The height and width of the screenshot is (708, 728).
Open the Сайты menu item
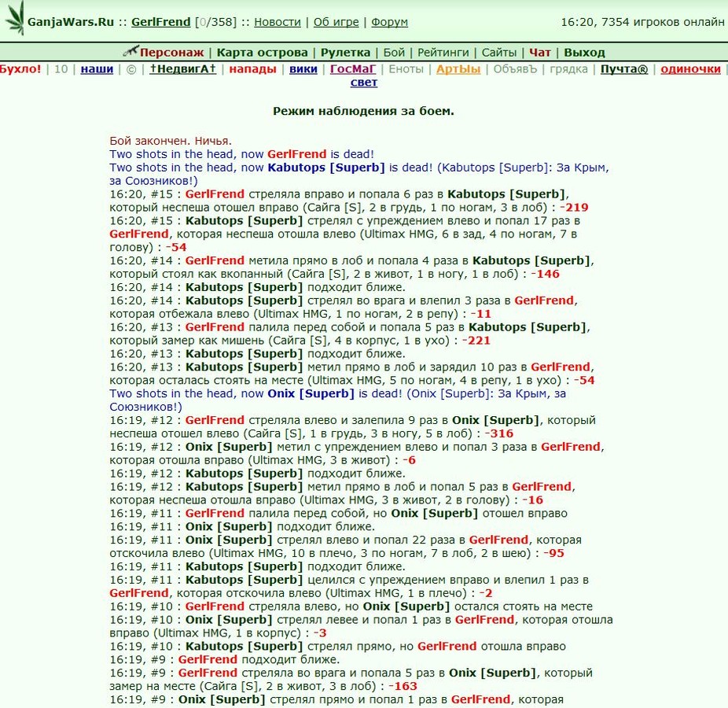[x=499, y=53]
